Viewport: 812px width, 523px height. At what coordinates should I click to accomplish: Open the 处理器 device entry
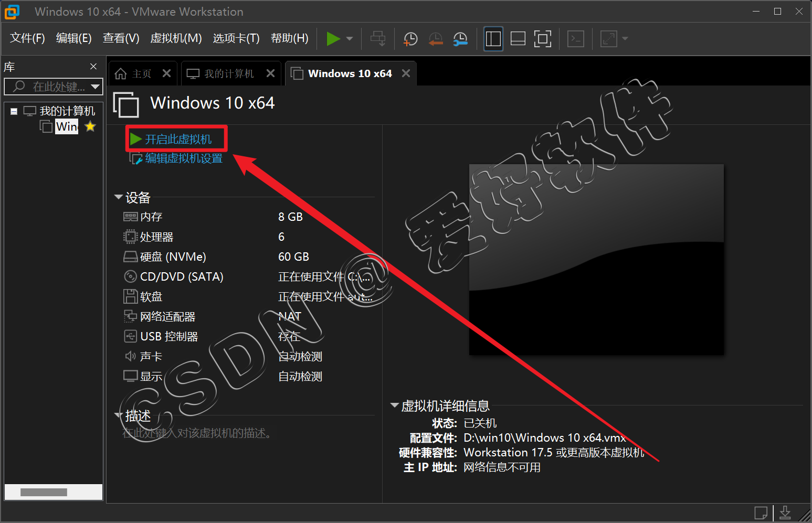(156, 237)
